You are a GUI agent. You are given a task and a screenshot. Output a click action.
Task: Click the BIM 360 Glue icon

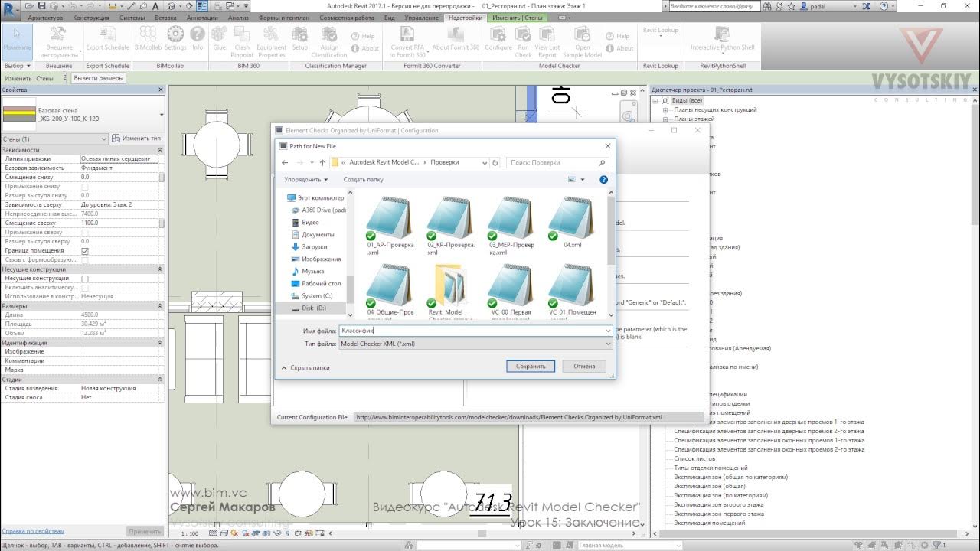[220, 40]
